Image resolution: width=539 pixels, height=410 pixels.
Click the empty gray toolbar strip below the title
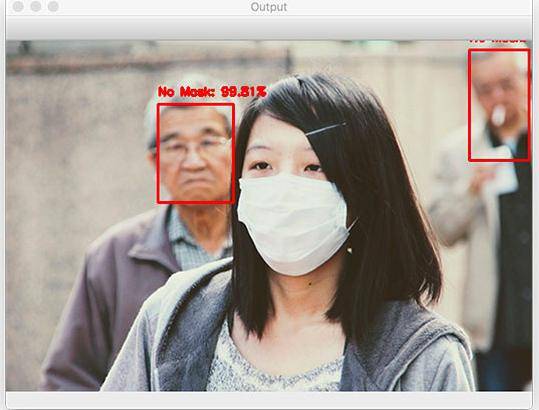[269, 28]
